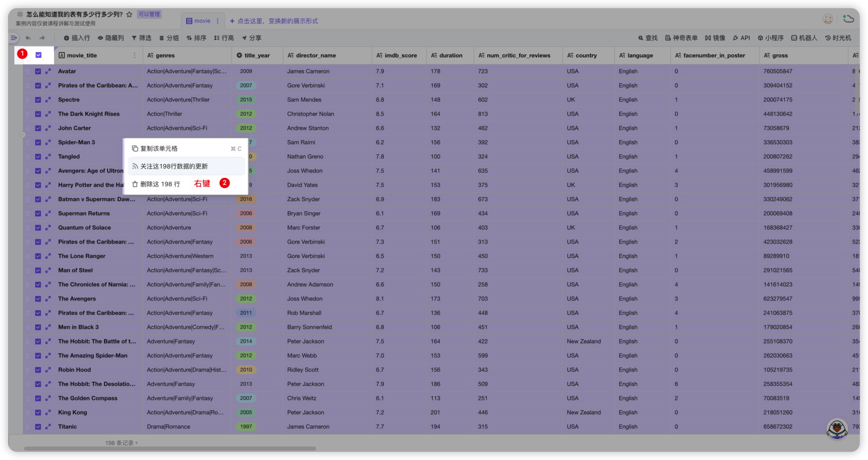Click the title_year column header
Screen dimensions: 868x460
(x=257, y=56)
